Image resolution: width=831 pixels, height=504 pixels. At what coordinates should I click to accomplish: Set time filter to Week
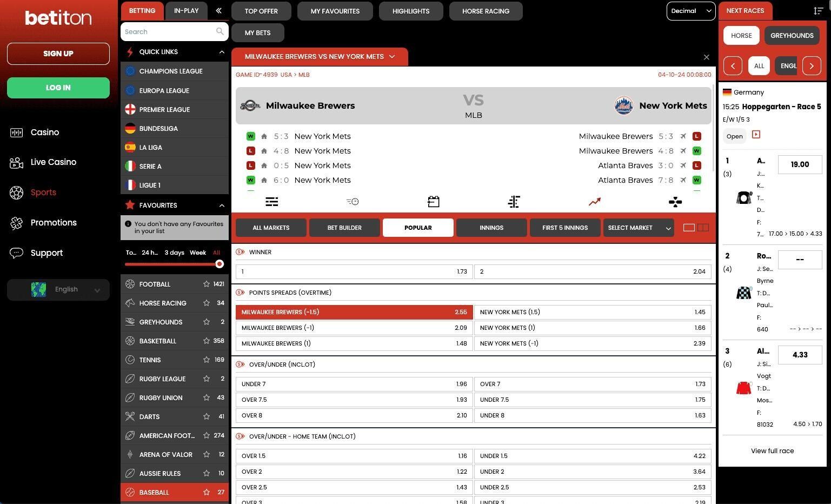coord(198,253)
